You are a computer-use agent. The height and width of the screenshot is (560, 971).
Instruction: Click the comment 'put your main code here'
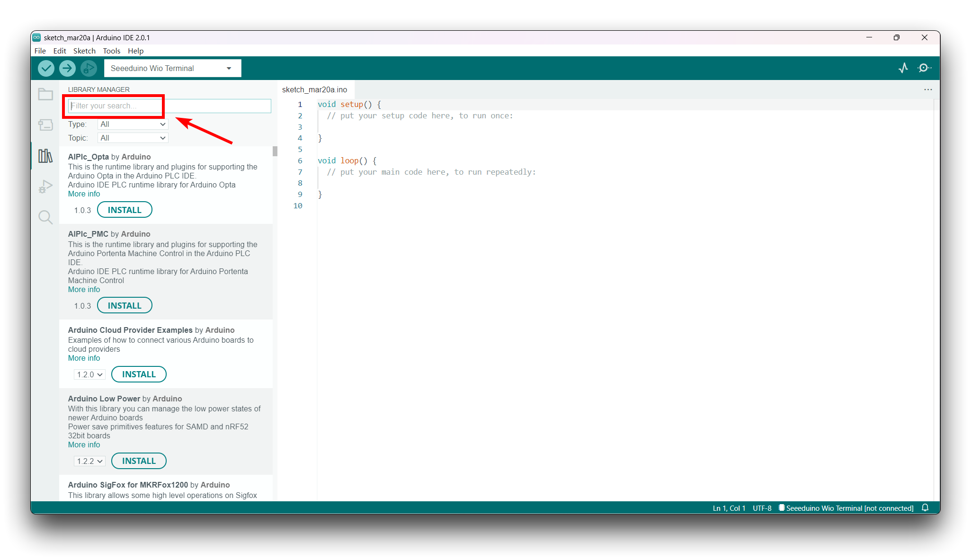point(431,172)
